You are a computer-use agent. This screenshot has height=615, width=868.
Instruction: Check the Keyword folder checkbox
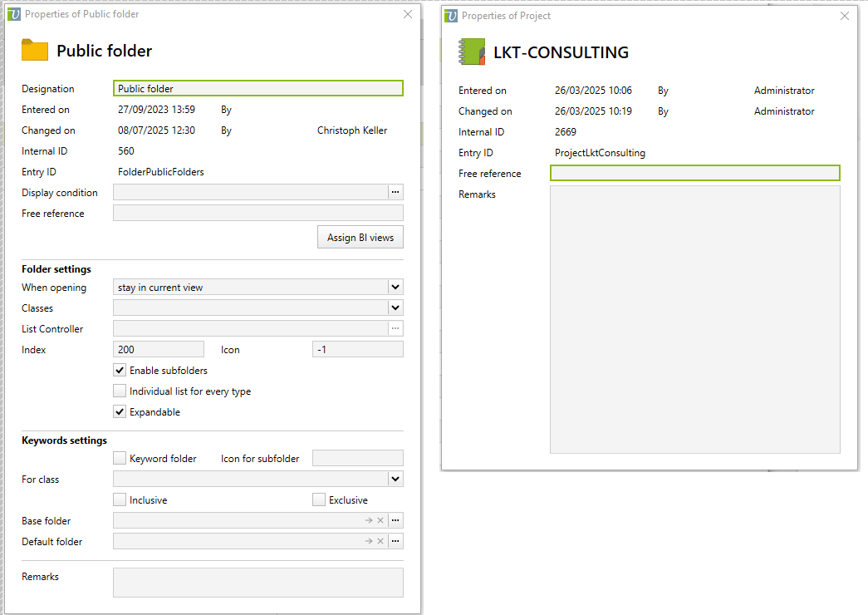pos(120,458)
